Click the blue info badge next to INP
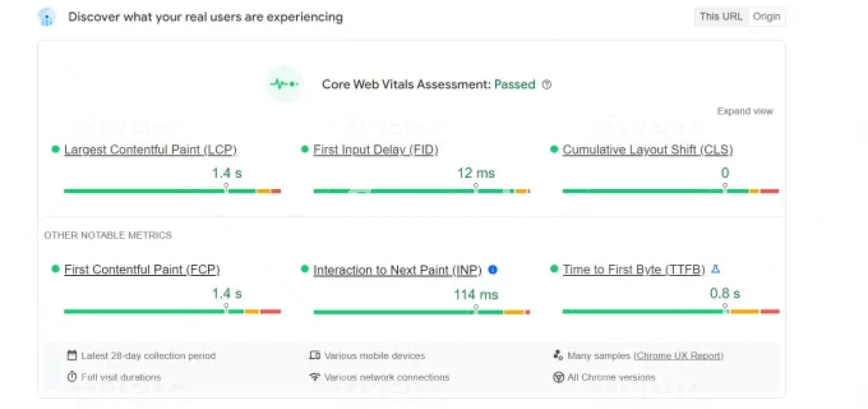The height and width of the screenshot is (409, 868). (493, 270)
